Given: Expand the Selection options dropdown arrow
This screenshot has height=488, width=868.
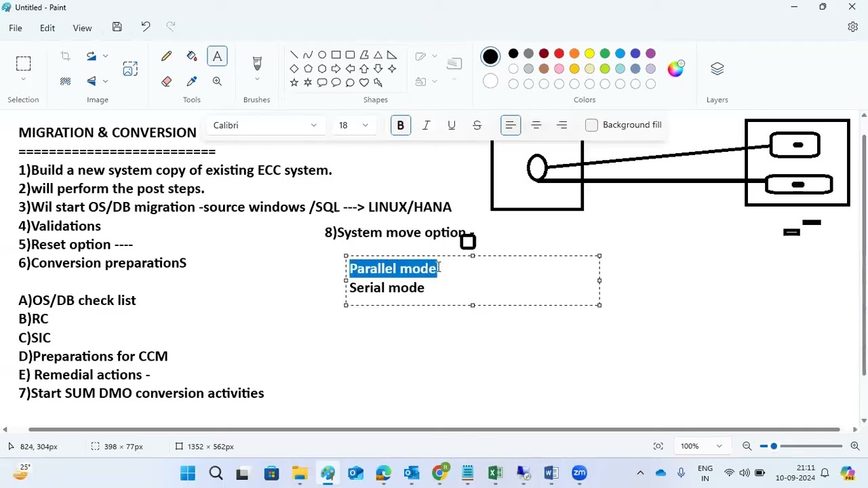Looking at the screenshot, I should (23, 80).
